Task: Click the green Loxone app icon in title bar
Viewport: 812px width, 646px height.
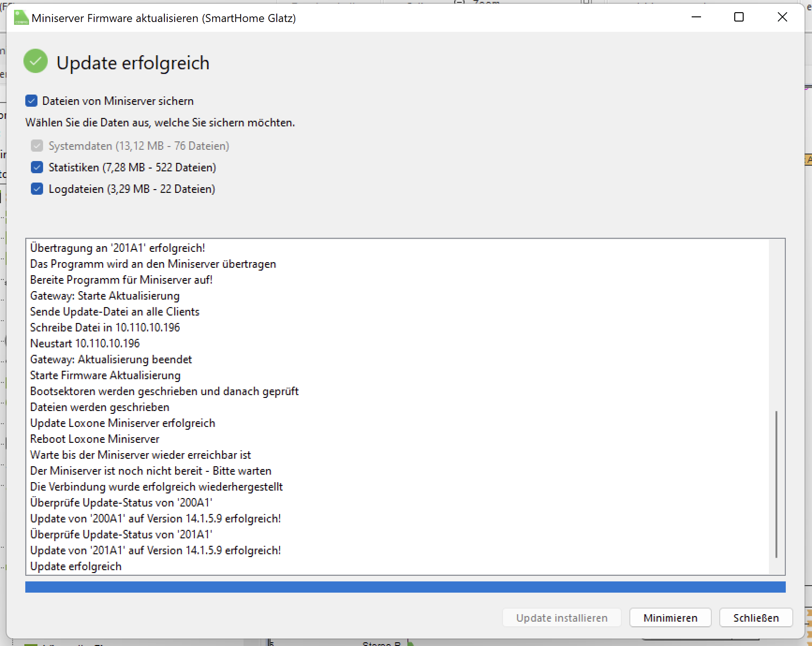Action: click(x=22, y=18)
